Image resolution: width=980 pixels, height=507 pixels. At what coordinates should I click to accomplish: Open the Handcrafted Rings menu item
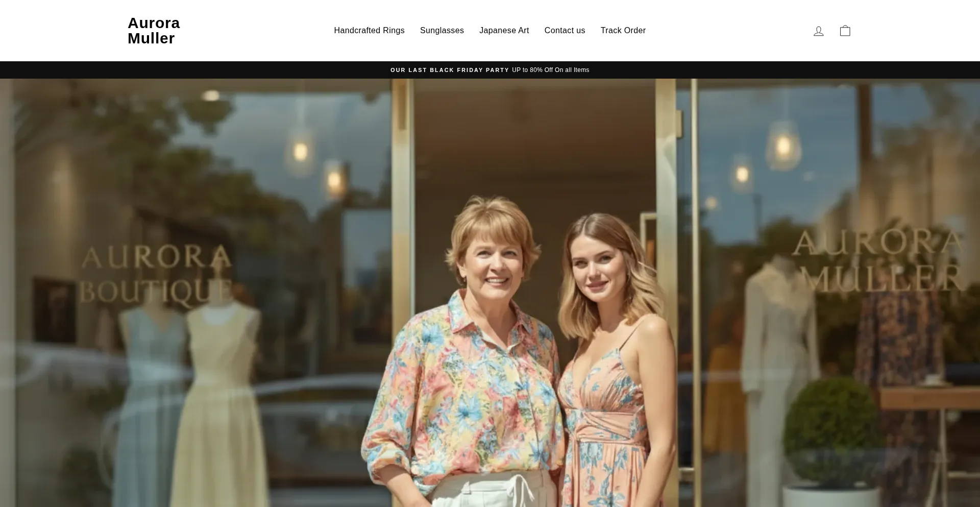pyautogui.click(x=369, y=31)
